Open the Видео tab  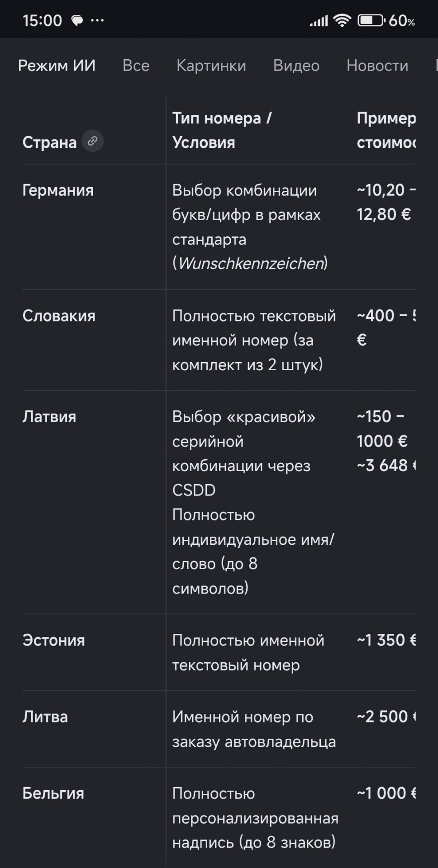click(296, 66)
